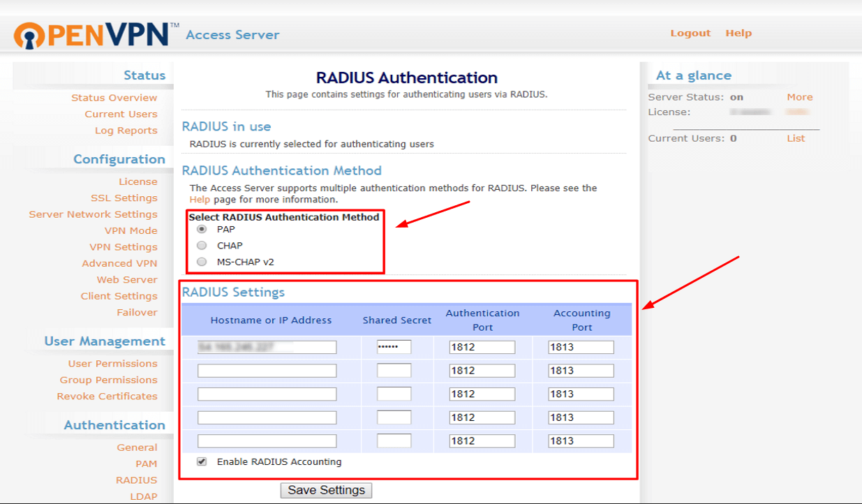This screenshot has width=862, height=504.
Task: Click the Save Settings button
Action: click(326, 490)
